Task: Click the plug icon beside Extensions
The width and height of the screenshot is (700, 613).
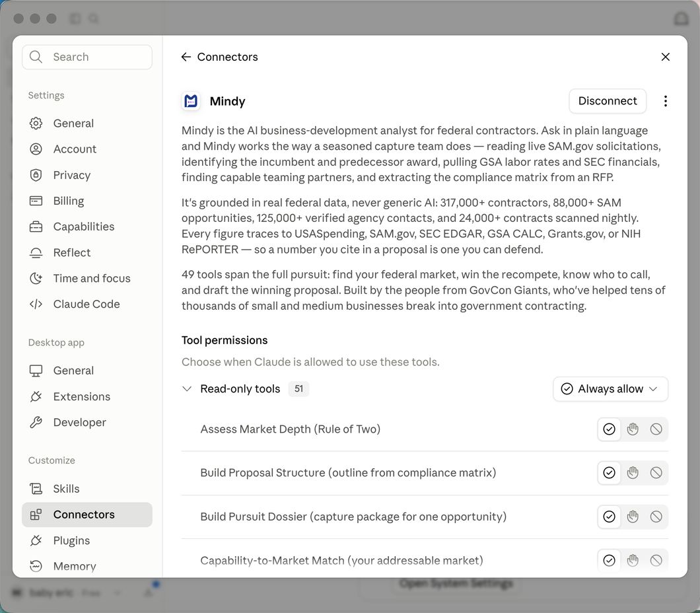Action: (x=36, y=396)
